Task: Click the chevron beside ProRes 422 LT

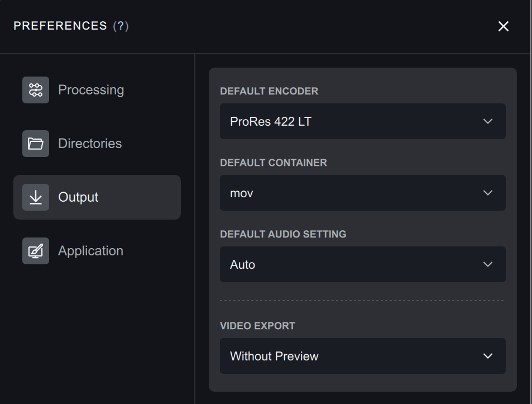Action: pyautogui.click(x=488, y=121)
